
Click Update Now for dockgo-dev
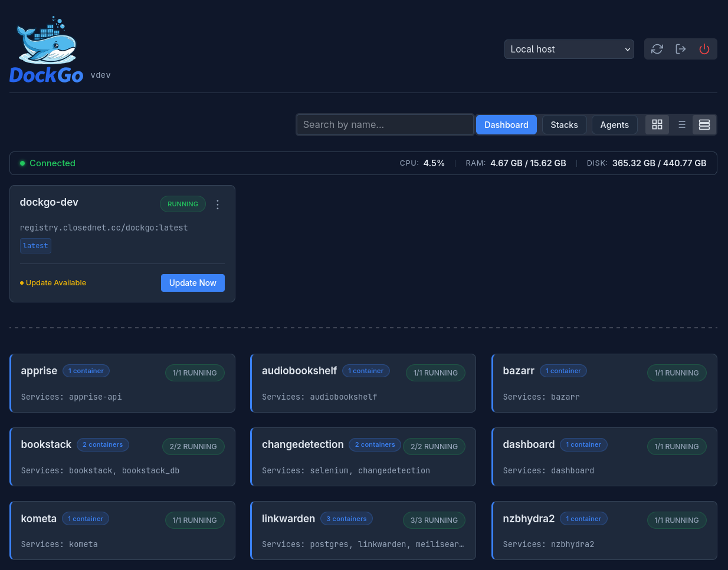tap(193, 283)
